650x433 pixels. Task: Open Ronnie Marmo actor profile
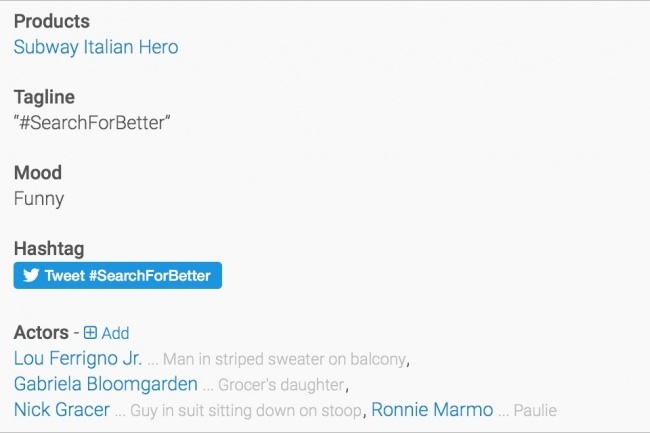click(x=432, y=410)
